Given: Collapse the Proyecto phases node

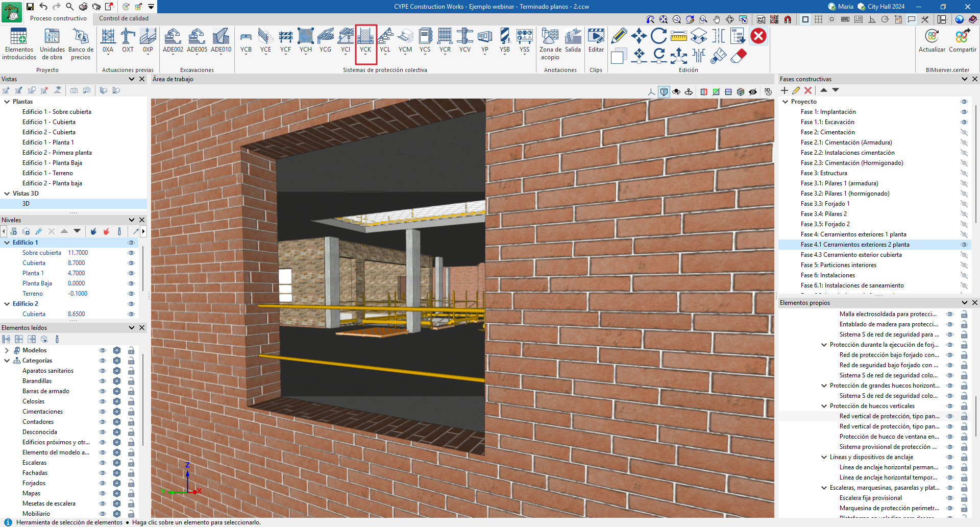Looking at the screenshot, I should [x=786, y=102].
